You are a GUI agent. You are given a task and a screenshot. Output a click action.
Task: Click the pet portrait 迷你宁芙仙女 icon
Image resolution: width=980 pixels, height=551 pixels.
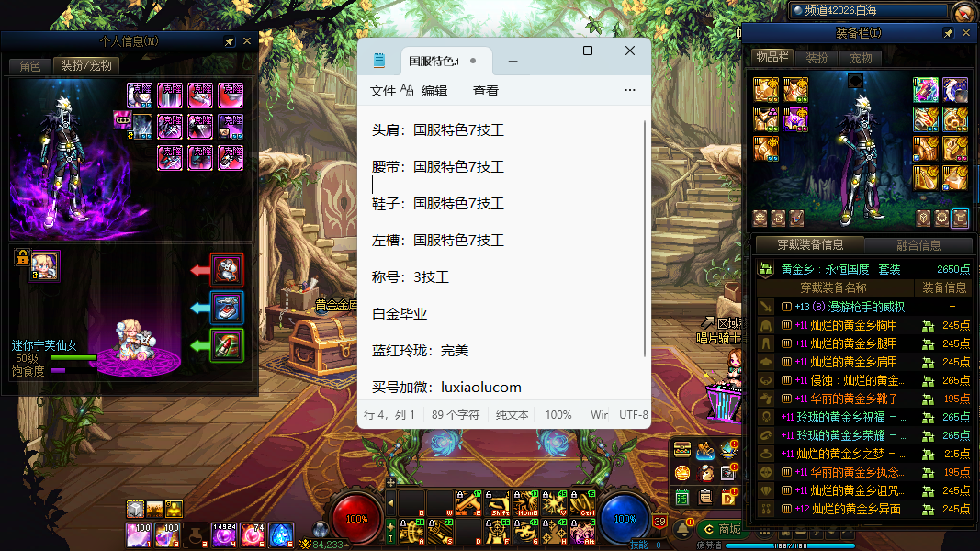(44, 265)
